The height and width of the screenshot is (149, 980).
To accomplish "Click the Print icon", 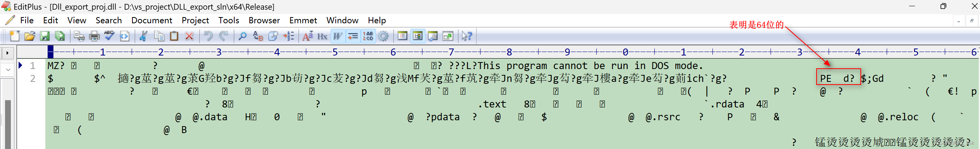I will (94, 36).
